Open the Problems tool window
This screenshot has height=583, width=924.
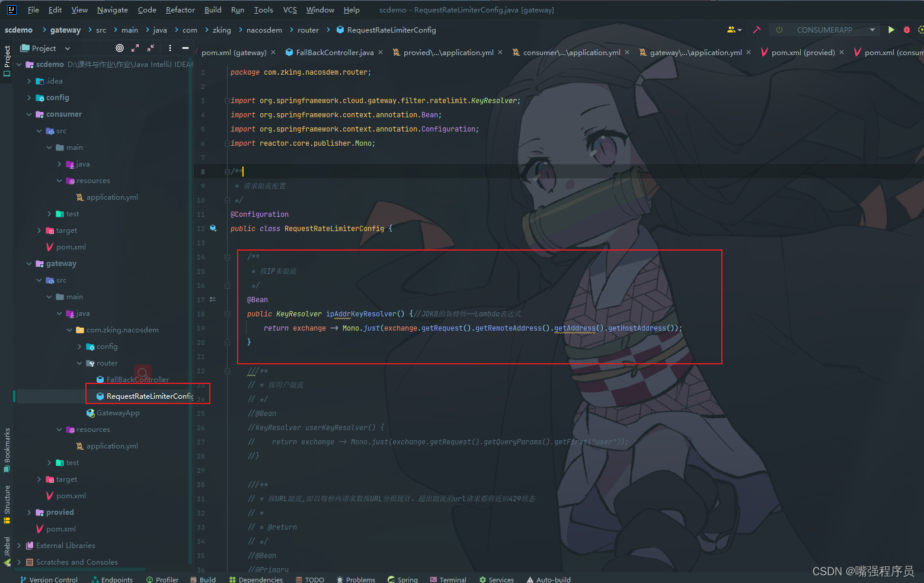pyautogui.click(x=356, y=579)
